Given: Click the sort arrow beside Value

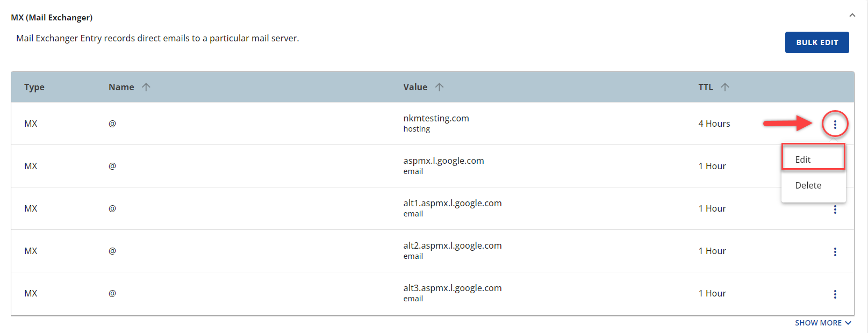Looking at the screenshot, I should 439,87.
